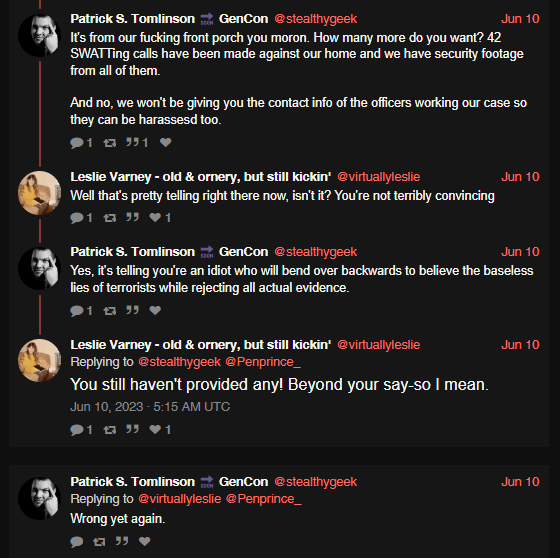Click retweet icon on 'baseless lies' tweet

click(x=110, y=311)
